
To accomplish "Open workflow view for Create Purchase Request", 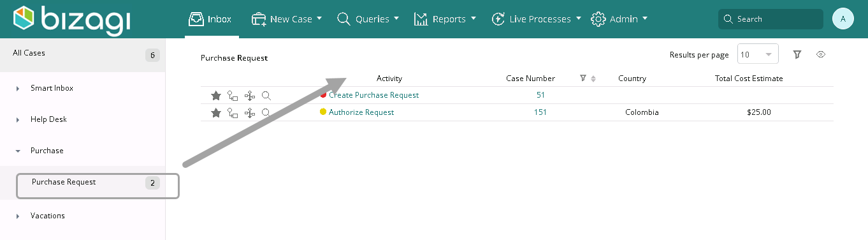I will click(x=233, y=95).
